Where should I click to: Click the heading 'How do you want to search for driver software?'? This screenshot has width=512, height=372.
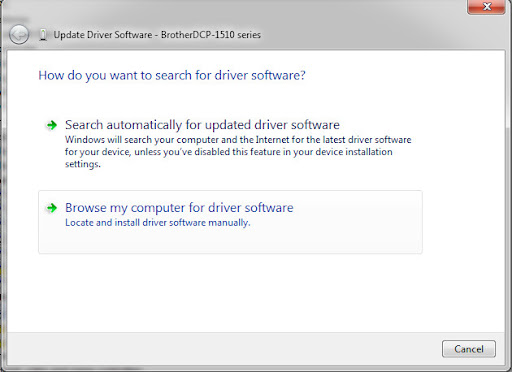point(172,76)
